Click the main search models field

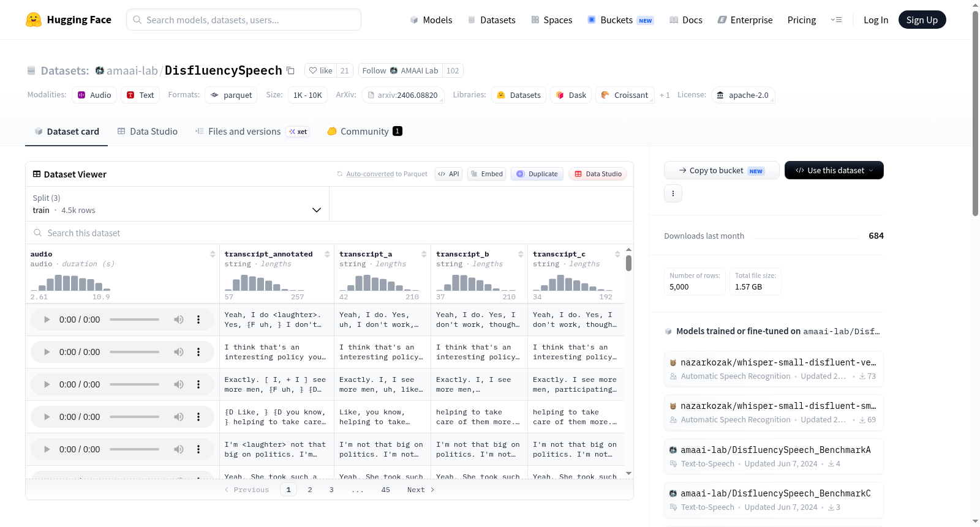coord(244,20)
